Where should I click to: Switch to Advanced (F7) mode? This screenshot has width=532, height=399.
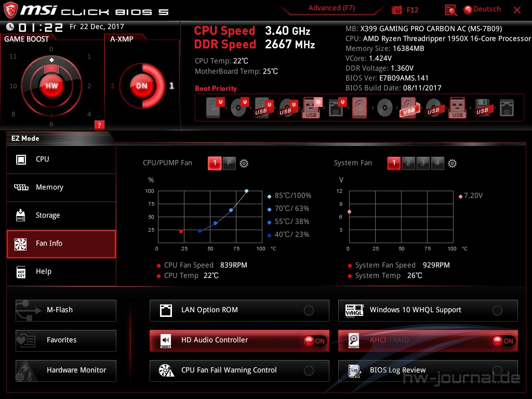point(331,8)
